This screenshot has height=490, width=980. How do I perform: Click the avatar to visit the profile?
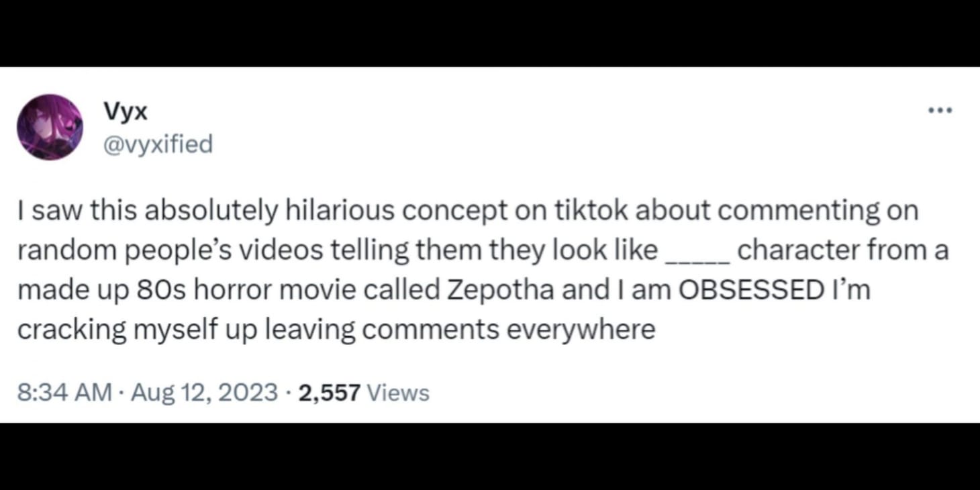(x=50, y=126)
